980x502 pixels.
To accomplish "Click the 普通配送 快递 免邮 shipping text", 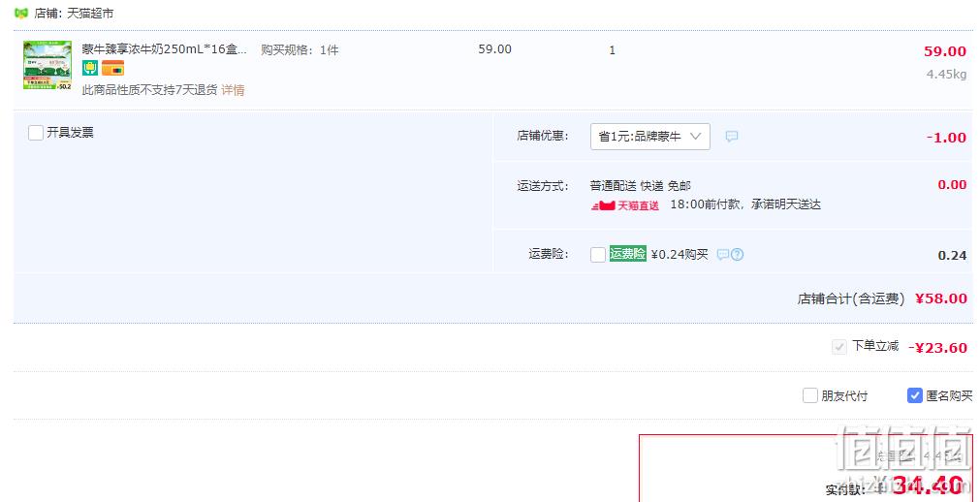I will (x=641, y=186).
